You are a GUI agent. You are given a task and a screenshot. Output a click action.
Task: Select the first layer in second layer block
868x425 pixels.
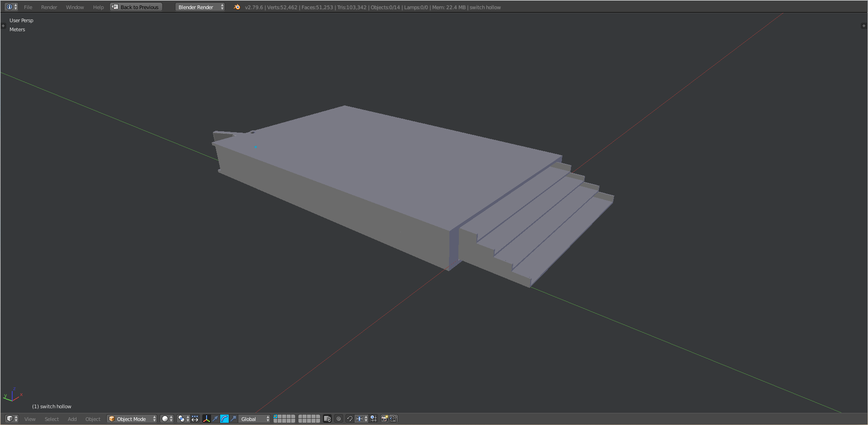coord(301,417)
